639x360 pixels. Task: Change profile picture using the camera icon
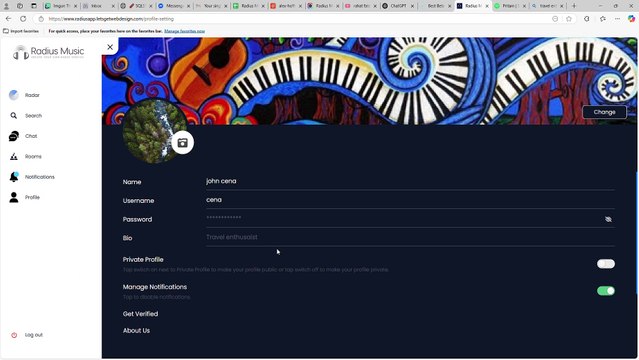pos(183,143)
